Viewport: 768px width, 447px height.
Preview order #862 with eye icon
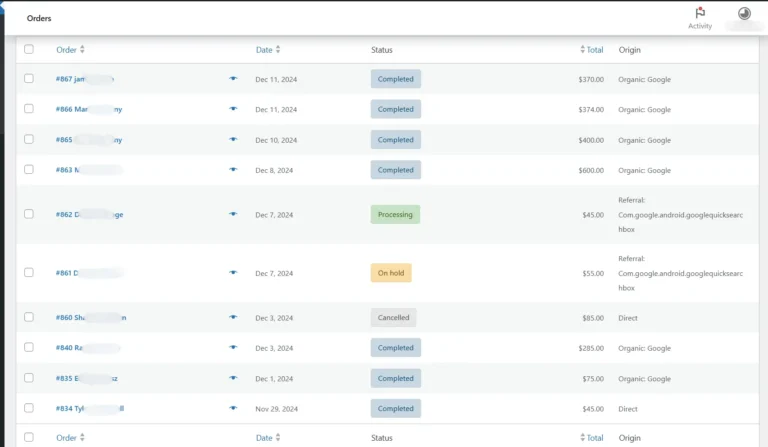[x=234, y=214]
